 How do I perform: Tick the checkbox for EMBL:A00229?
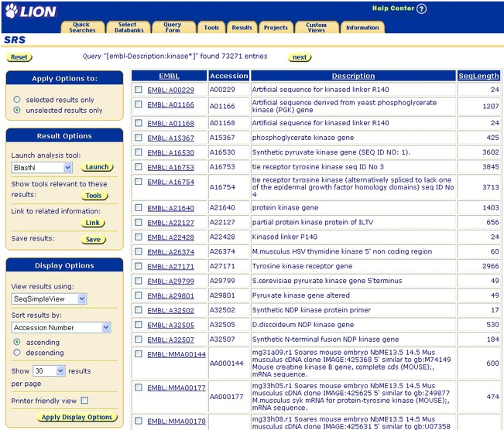[x=139, y=89]
